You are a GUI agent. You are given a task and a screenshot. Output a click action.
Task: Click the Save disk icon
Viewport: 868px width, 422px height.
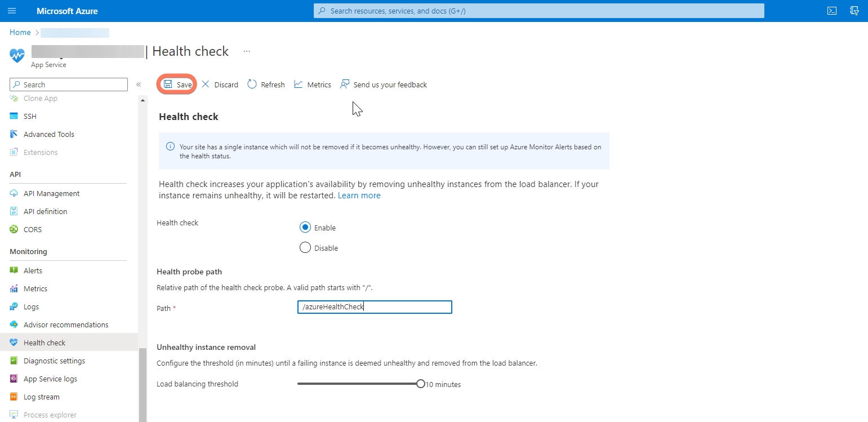pyautogui.click(x=168, y=84)
